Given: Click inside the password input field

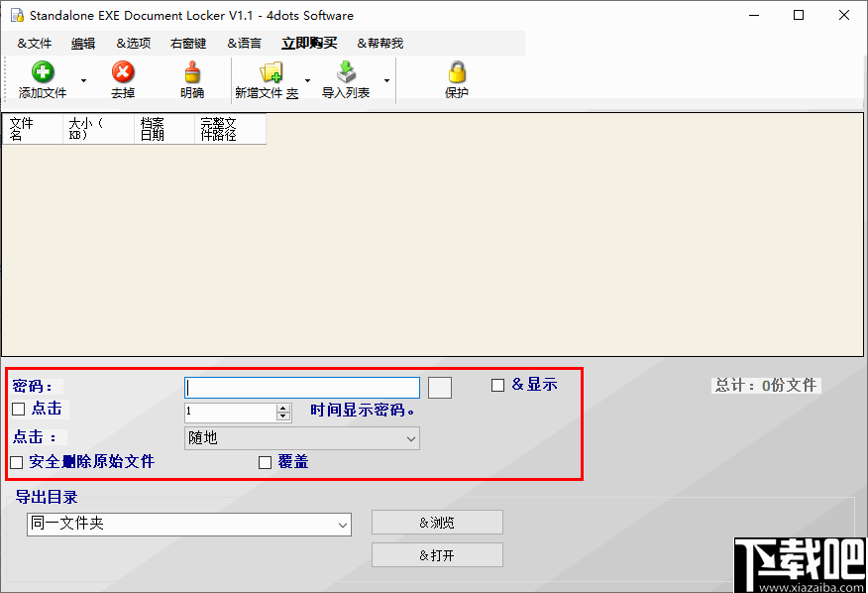Looking at the screenshot, I should (x=301, y=385).
